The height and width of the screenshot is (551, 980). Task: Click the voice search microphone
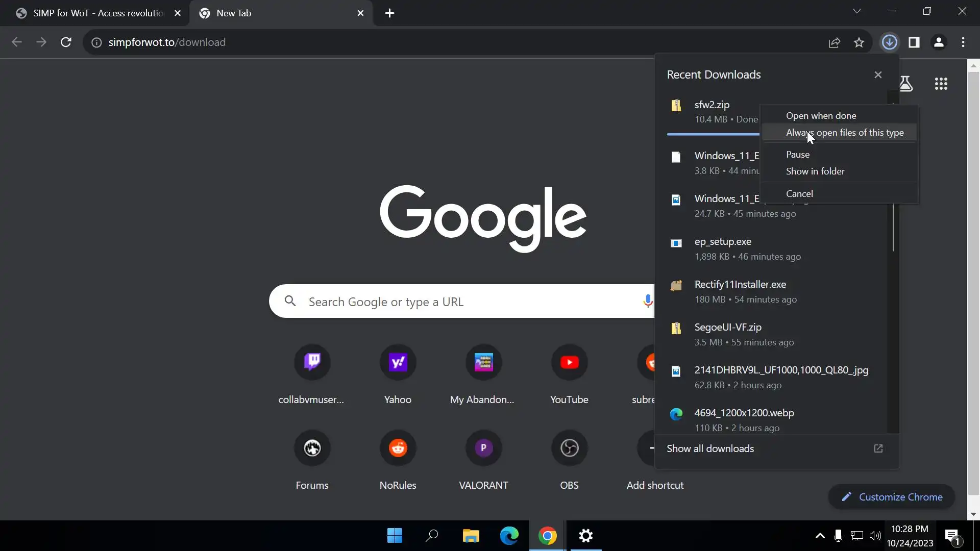point(647,301)
